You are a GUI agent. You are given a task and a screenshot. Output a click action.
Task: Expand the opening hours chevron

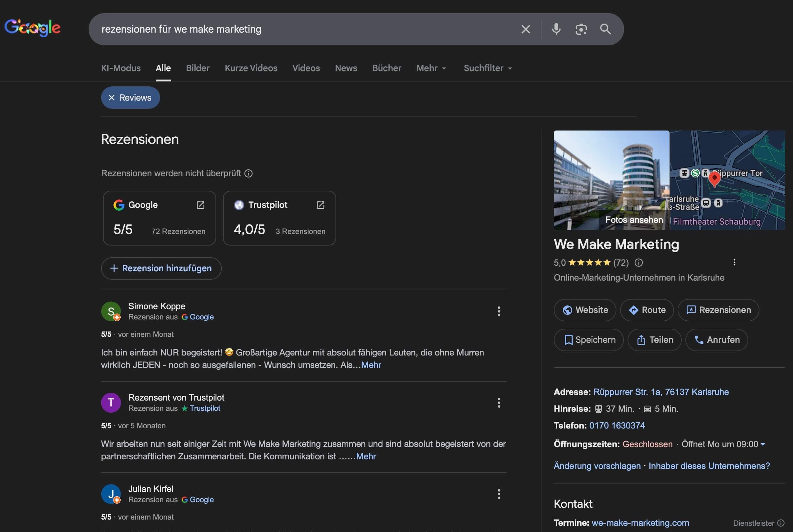point(764,444)
